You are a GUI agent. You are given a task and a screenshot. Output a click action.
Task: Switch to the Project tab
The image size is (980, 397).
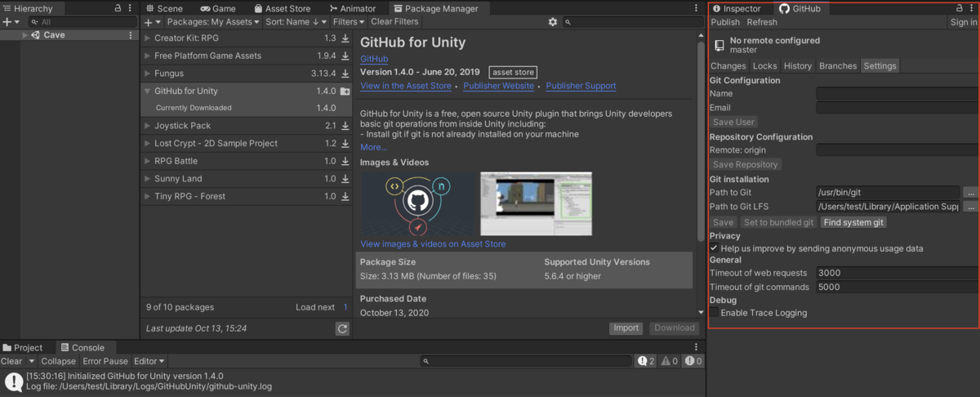[22, 347]
